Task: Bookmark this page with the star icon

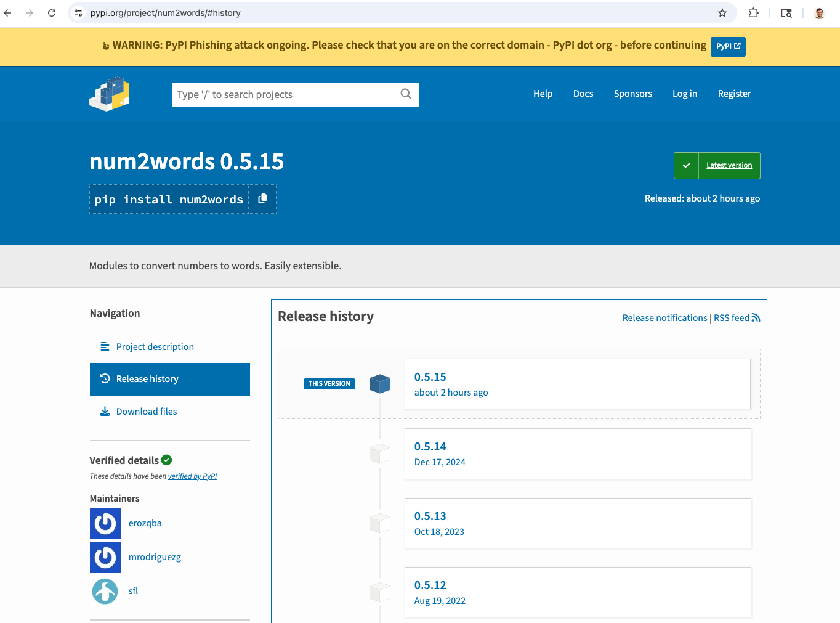Action: [722, 13]
